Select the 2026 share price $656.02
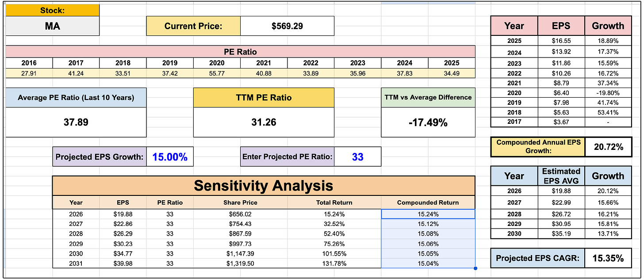Image resolution: width=644 pixels, height=279 pixels. [240, 214]
